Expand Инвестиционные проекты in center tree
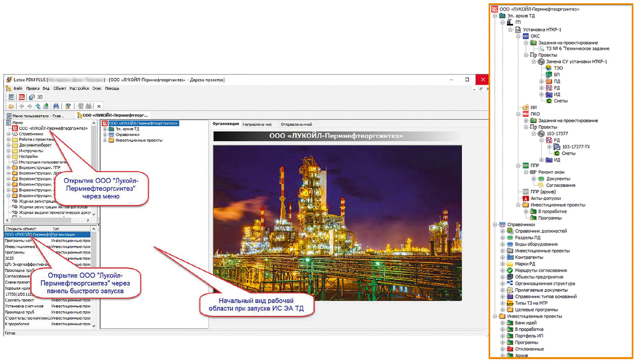The image size is (635, 364). (105, 140)
